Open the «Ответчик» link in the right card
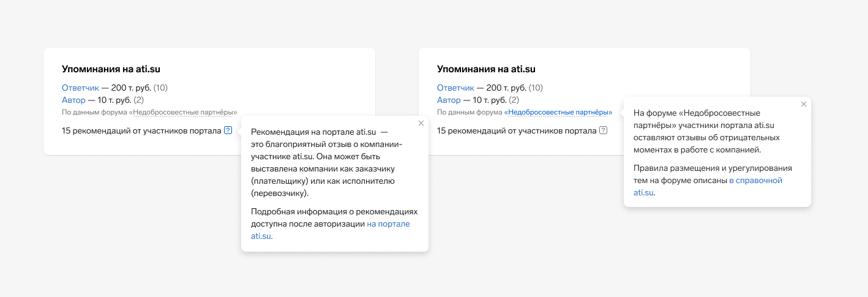Viewport: 868px width, 297px height. click(455, 88)
